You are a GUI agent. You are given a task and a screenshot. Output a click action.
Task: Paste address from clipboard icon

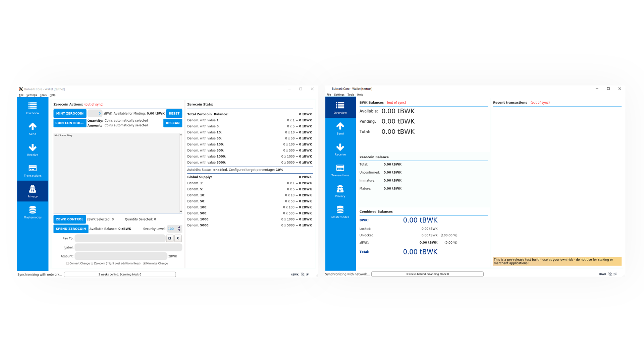pyautogui.click(x=178, y=238)
